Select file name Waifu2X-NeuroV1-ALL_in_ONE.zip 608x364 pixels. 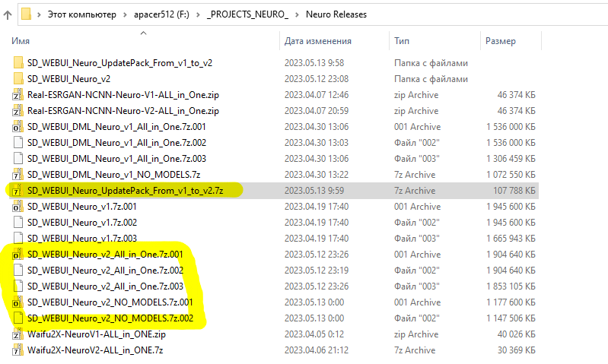tap(97, 334)
